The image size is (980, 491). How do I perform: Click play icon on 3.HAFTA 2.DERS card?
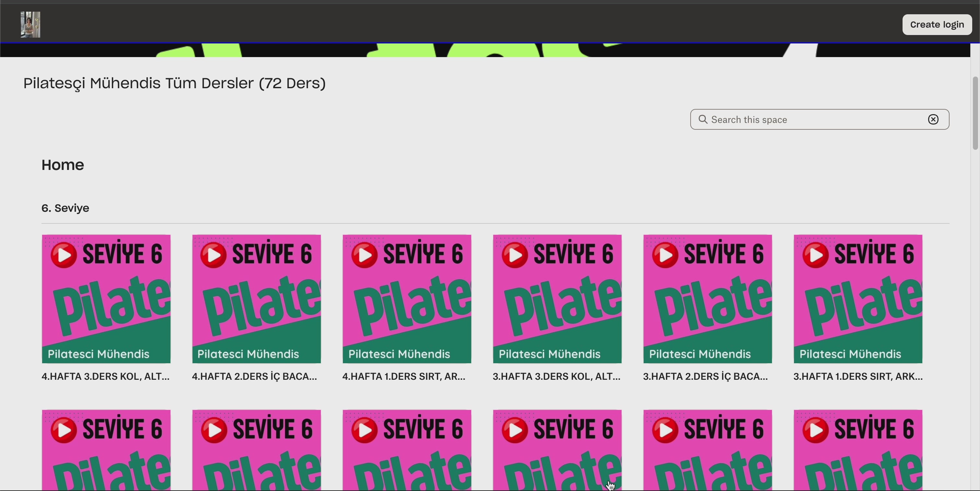(665, 255)
